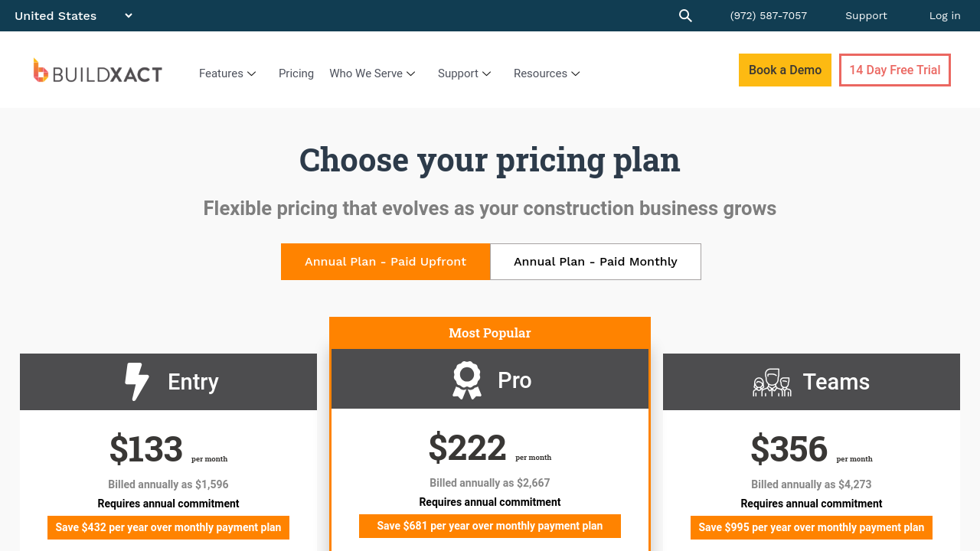Select Annual Plan - Paid Upfront option
The width and height of the screenshot is (980, 551).
click(x=385, y=262)
